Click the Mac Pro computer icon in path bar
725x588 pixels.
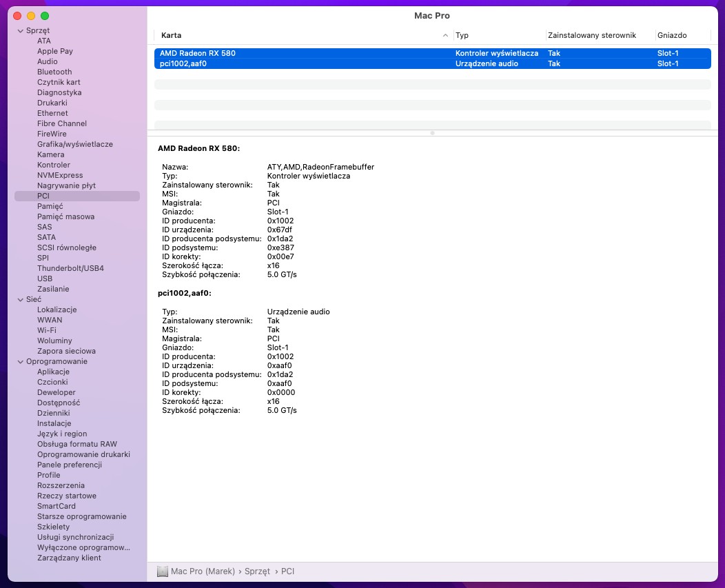162,571
